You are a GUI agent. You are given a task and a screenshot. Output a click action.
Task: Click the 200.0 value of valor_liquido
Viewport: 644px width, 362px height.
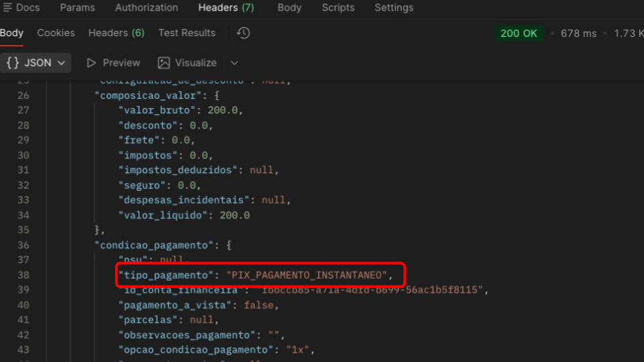[235, 215]
